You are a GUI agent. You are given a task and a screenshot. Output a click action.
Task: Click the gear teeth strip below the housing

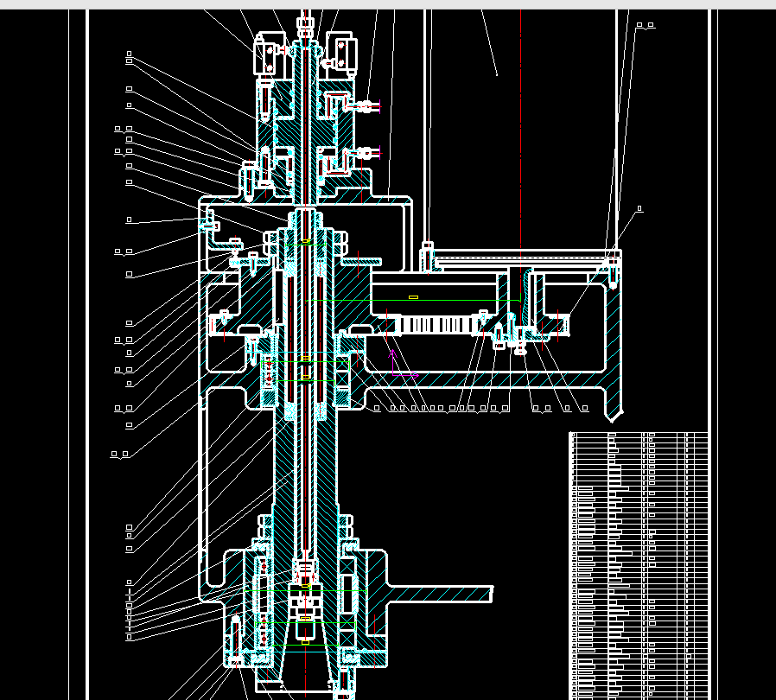436,325
